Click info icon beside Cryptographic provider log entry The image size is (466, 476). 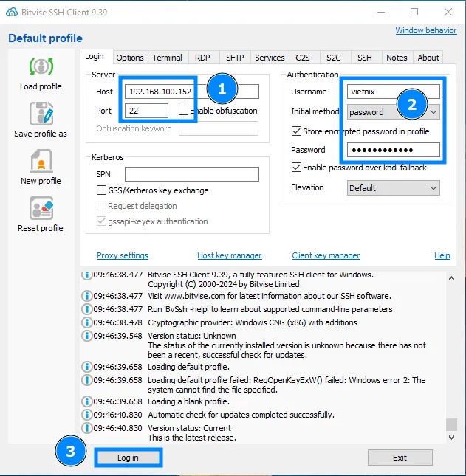[87, 322]
